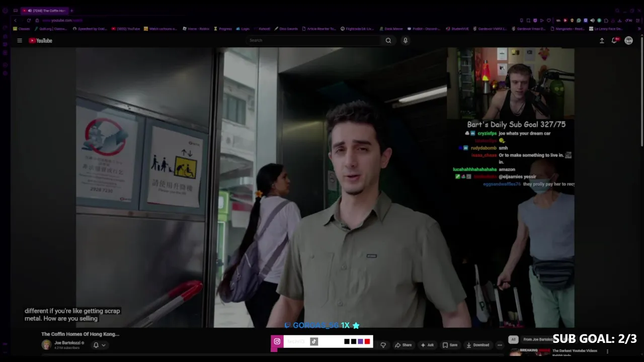Start voice search with microphone icon
The image size is (644, 362).
pyautogui.click(x=405, y=40)
